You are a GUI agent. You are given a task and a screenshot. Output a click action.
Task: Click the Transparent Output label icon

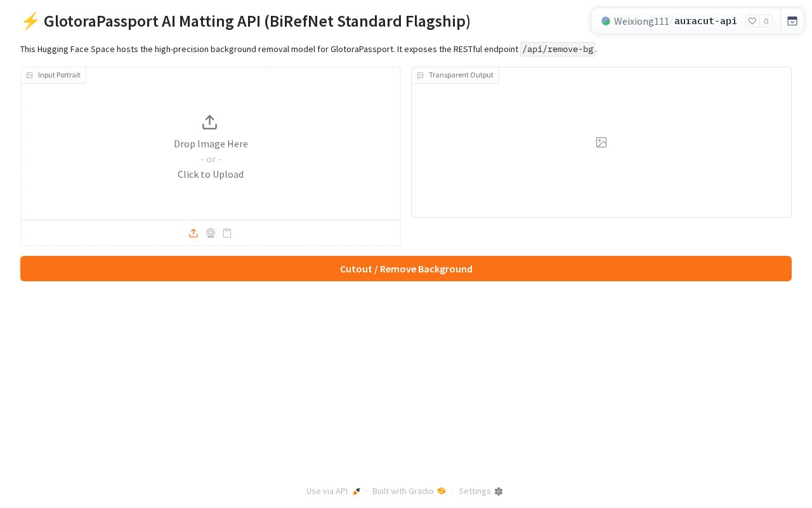(420, 75)
